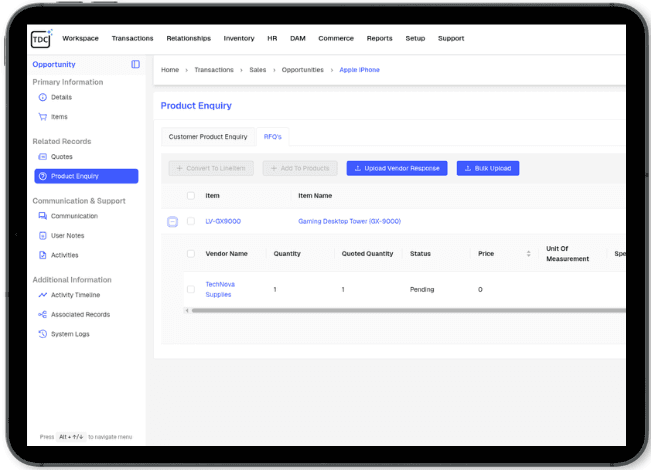This screenshot has width=651, height=470.
Task: Go to Opportunities breadcrumb
Action: pos(302,70)
